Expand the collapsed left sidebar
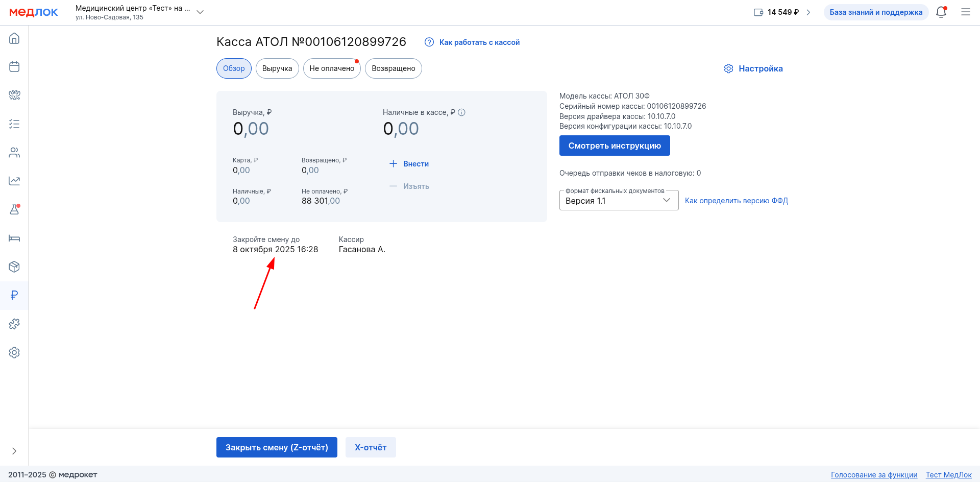The image size is (980, 482). tap(14, 451)
